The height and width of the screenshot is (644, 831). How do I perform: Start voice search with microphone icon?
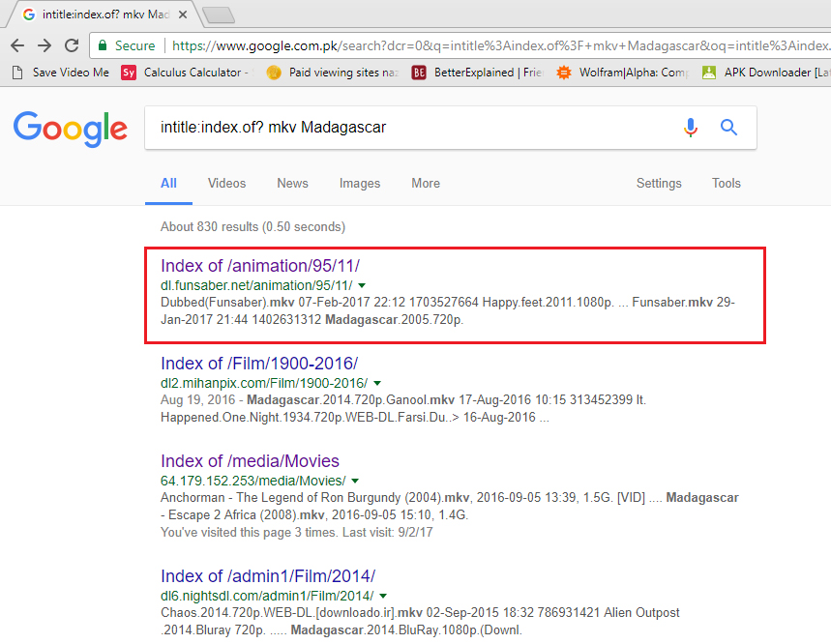(x=690, y=128)
